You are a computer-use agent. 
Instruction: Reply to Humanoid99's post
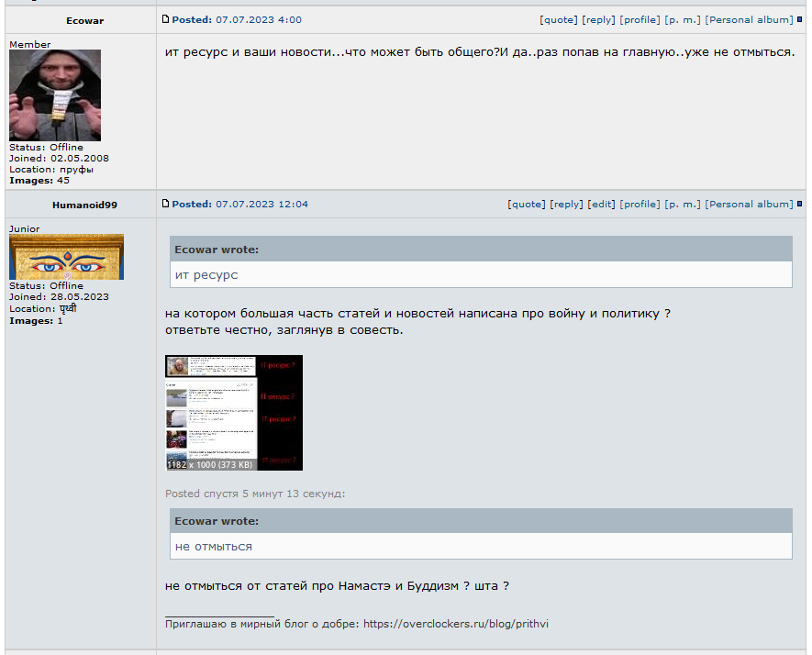tap(566, 204)
